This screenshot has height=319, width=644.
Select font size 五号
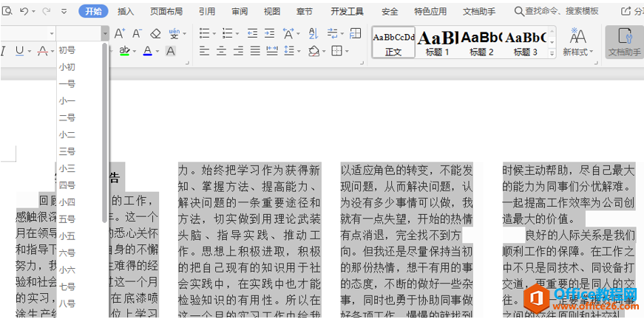(67, 219)
